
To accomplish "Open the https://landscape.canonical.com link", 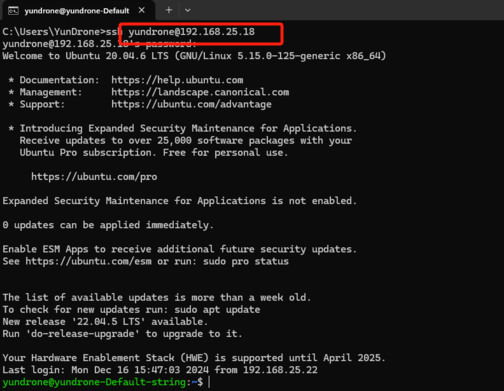I will click(200, 92).
